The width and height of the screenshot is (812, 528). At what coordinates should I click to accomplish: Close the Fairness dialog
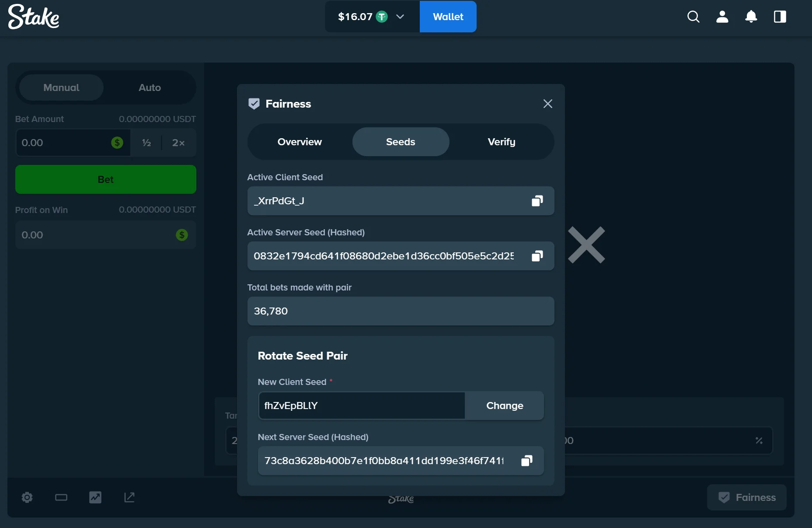pyautogui.click(x=547, y=104)
